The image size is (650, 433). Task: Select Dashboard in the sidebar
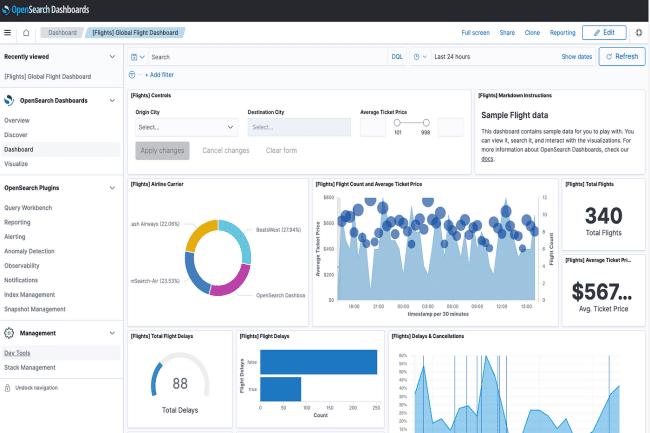(61, 149)
